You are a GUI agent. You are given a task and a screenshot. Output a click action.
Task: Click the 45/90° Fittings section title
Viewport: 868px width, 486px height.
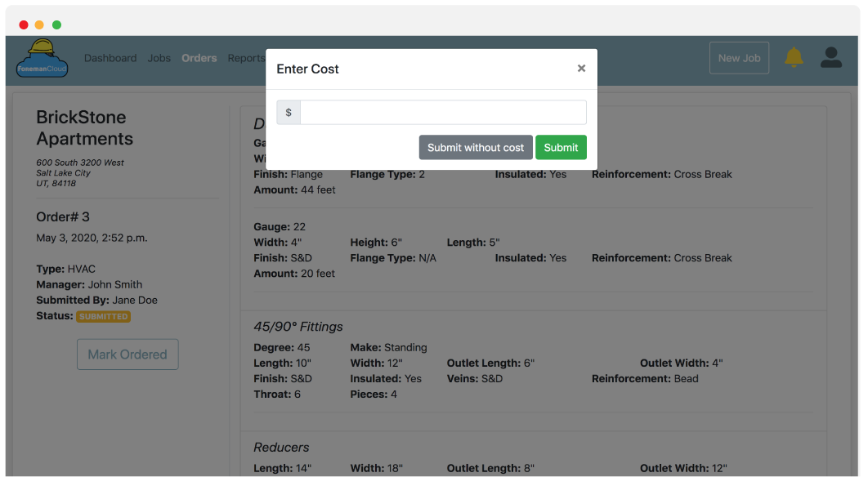pyautogui.click(x=298, y=327)
